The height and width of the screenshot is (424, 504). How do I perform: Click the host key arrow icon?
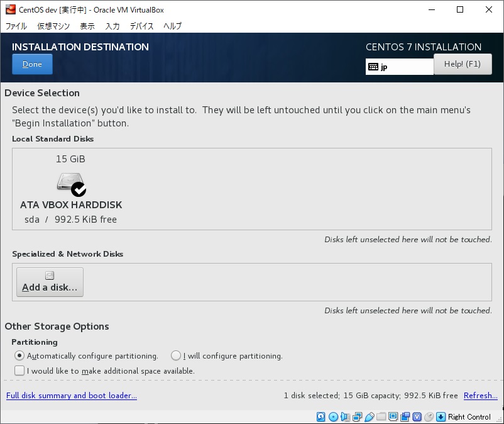[441, 417]
